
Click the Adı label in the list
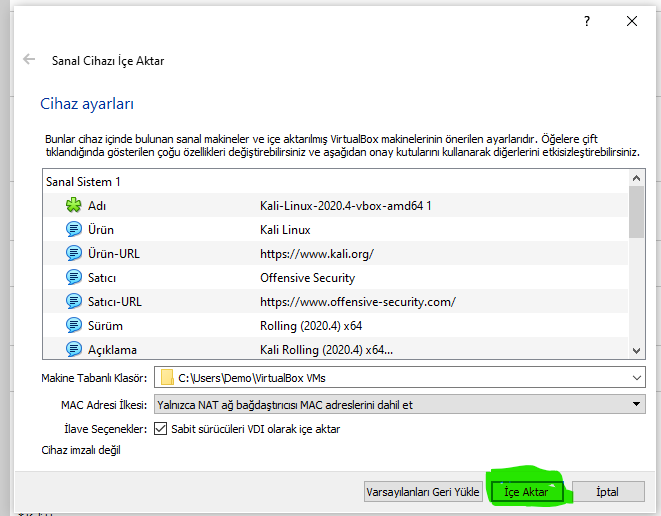coord(97,206)
